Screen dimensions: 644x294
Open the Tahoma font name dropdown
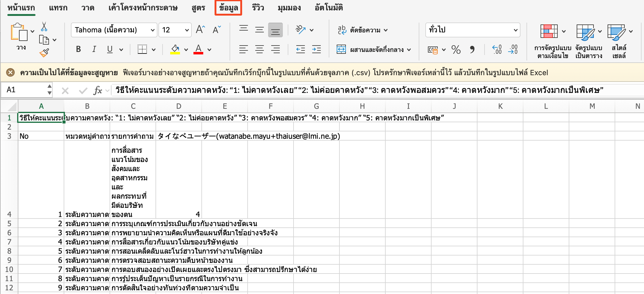tap(152, 30)
